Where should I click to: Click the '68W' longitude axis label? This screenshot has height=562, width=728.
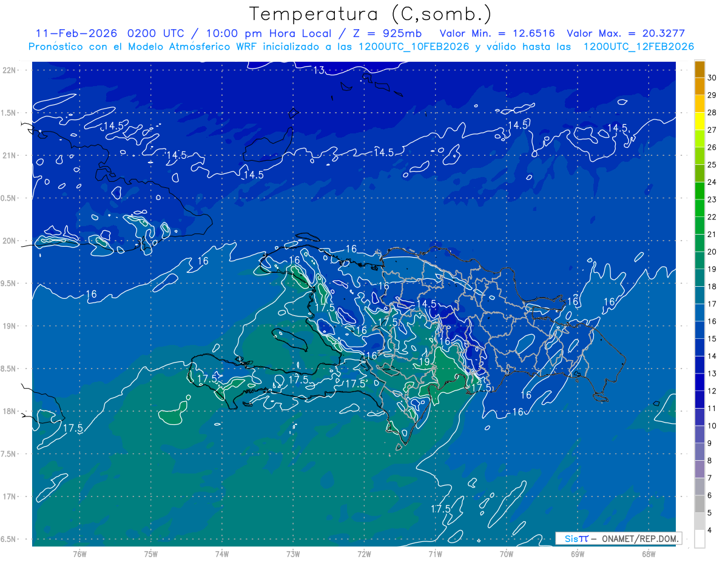[649, 554]
